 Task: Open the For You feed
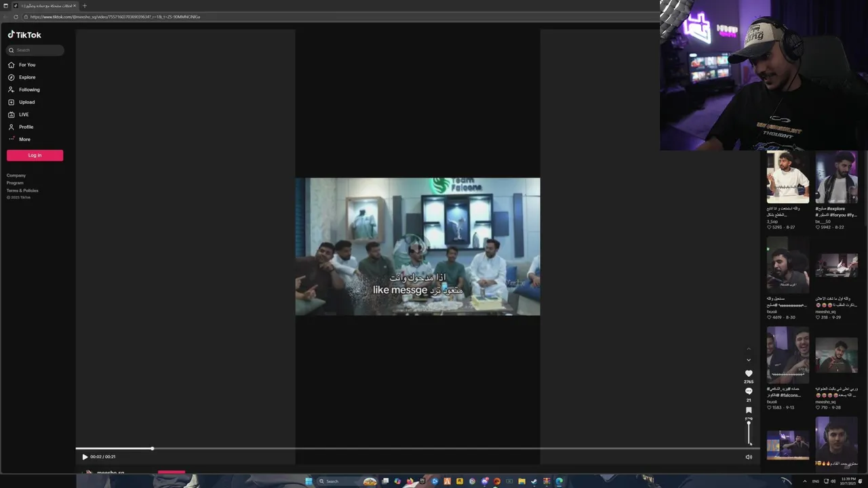click(x=27, y=65)
